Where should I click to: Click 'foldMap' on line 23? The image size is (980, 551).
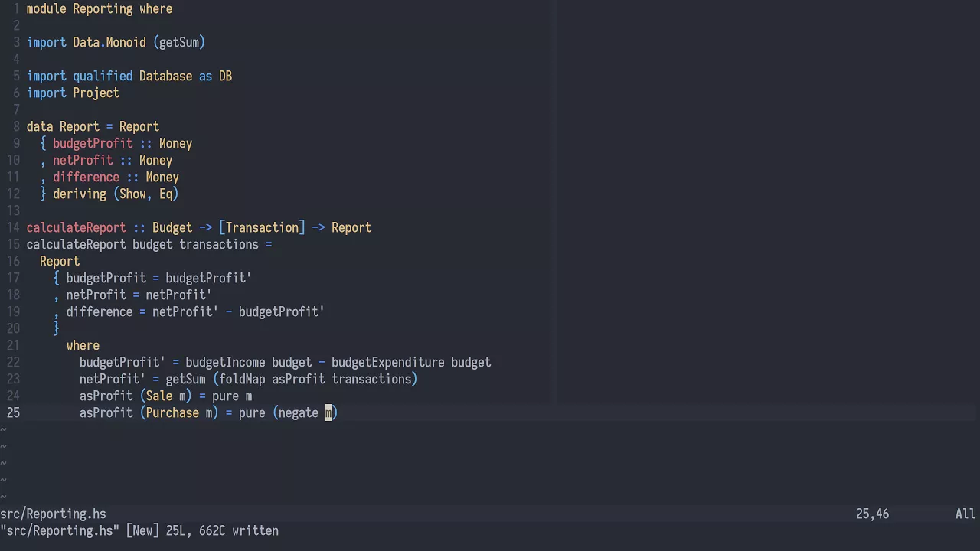tap(242, 380)
